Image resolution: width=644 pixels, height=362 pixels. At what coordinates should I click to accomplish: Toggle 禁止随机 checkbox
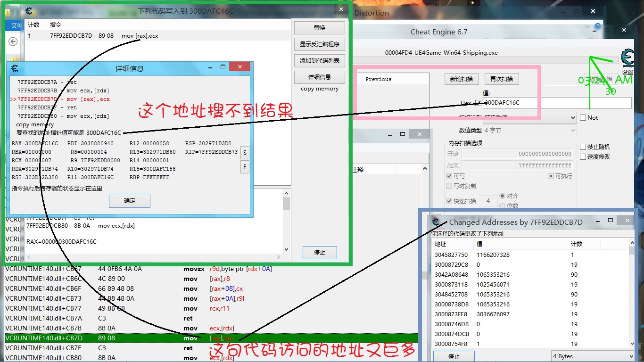tap(583, 147)
